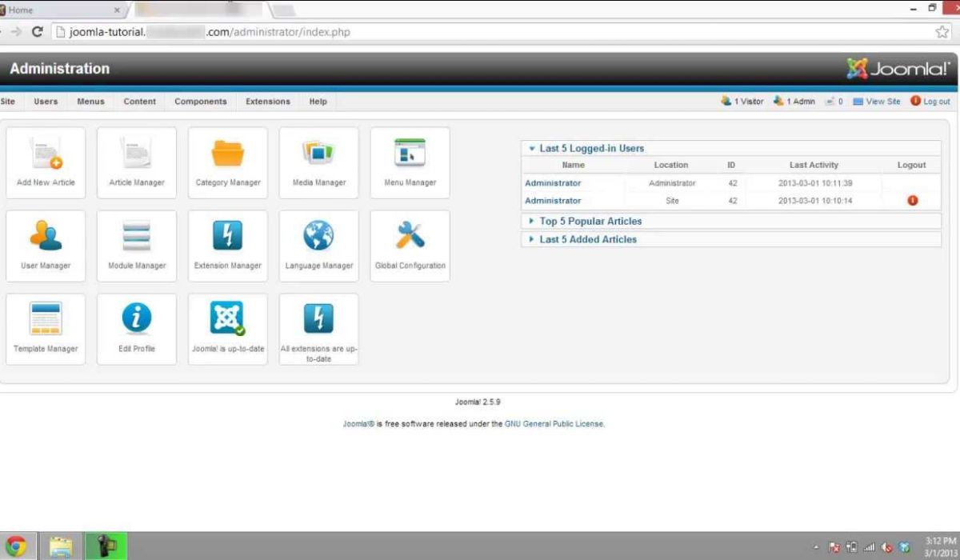Viewport: 960px width, 560px height.
Task: Open the Template Manager icon
Action: point(46,329)
